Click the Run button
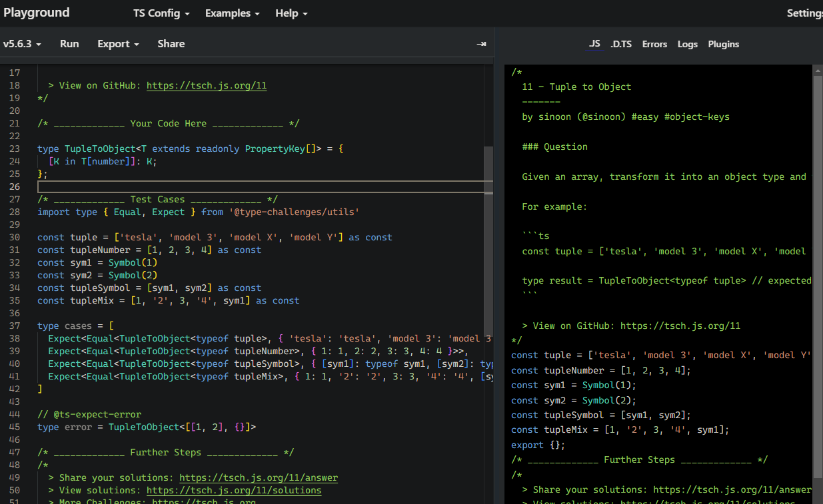 [69, 44]
